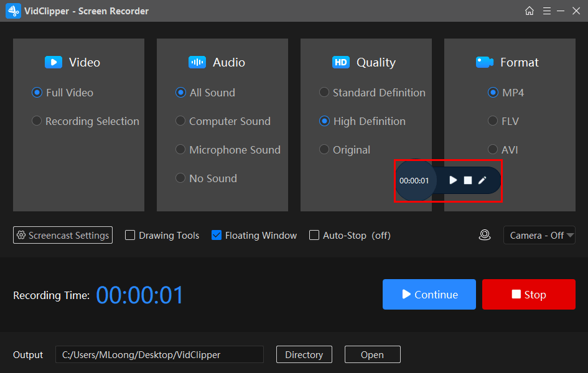588x373 pixels.
Task: Click the Directory button
Action: click(304, 354)
